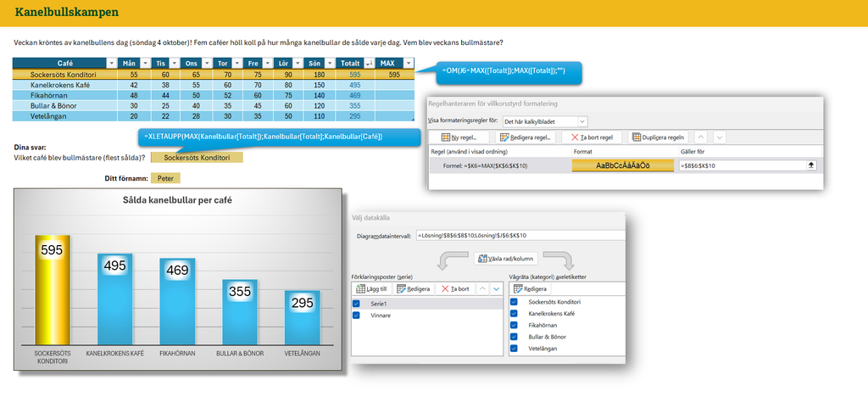Open the Sön column filter dropdown
Screen dimensions: 868x397
coord(328,63)
